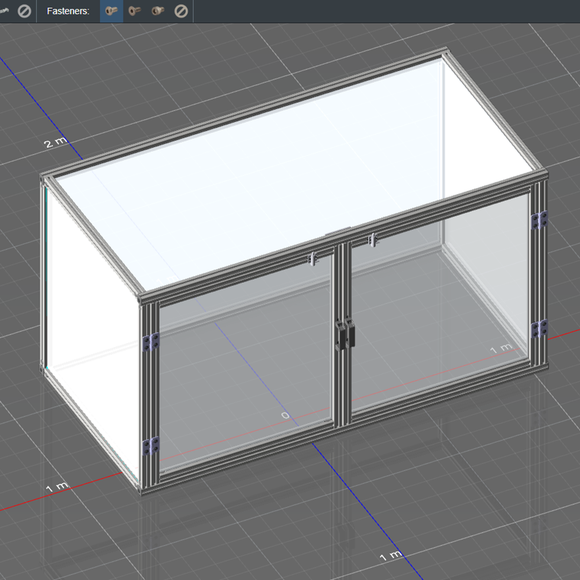The image size is (580, 580).
Task: Select the upper hinge on the right door
Action: pyautogui.click(x=540, y=220)
